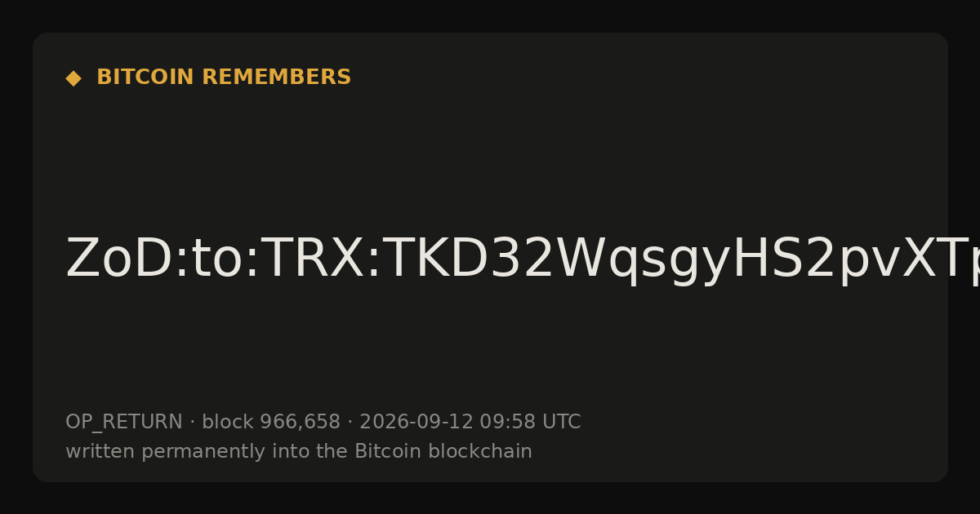Image resolution: width=980 pixels, height=514 pixels.
Task: Click 'written permanently into the Bitcoin blockchain' caption
Action: [299, 452]
